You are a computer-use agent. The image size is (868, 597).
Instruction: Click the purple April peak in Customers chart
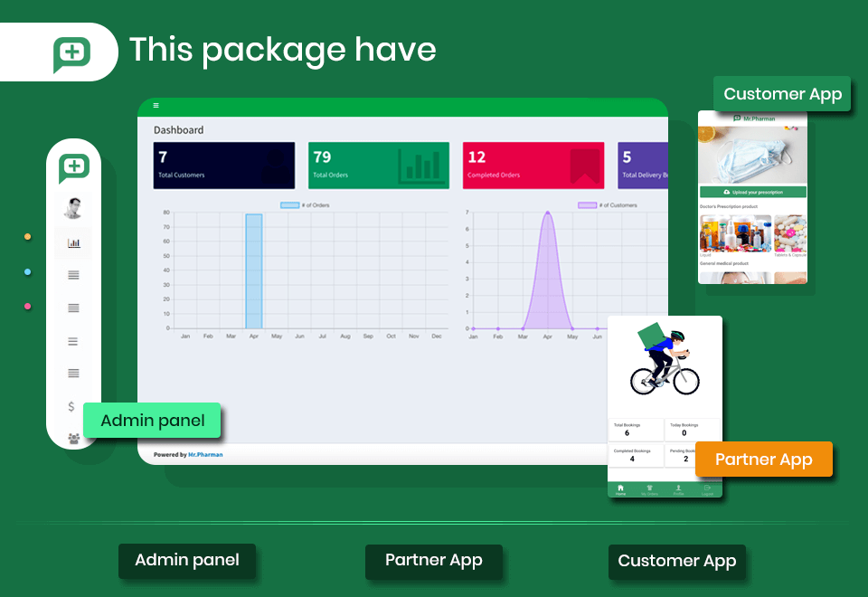(548, 213)
